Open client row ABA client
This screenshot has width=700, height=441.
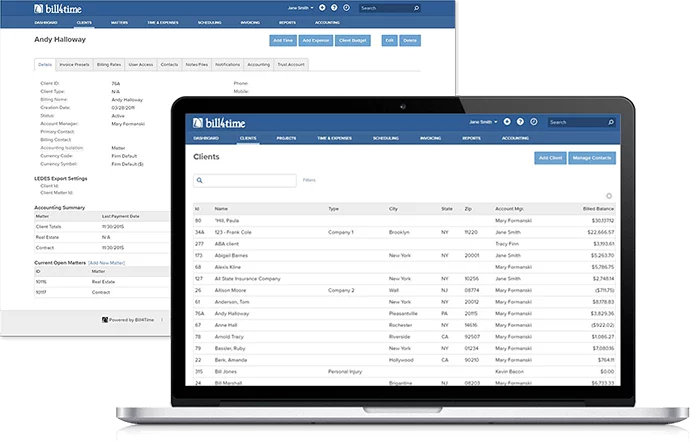click(404, 244)
